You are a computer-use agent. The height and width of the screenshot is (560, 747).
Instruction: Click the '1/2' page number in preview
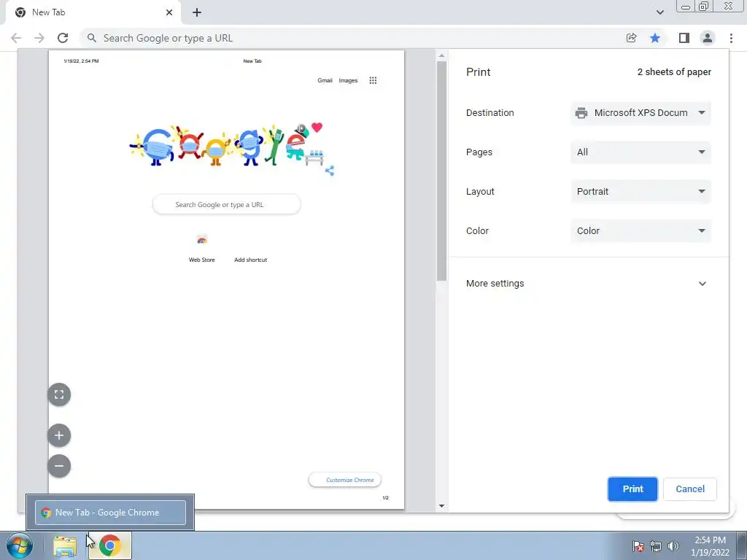[x=385, y=497]
